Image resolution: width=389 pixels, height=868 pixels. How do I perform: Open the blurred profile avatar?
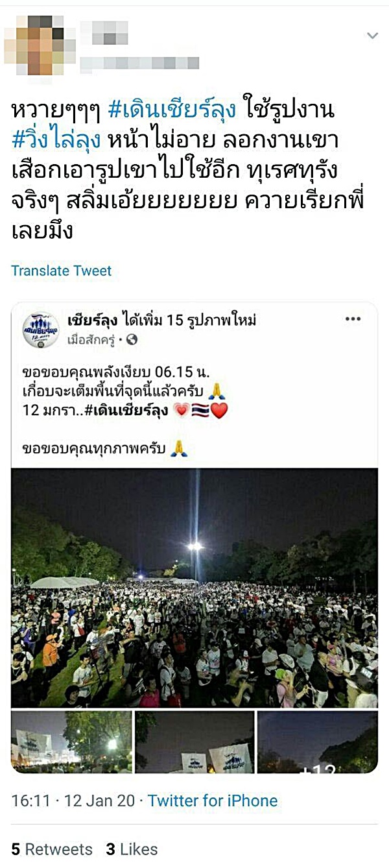tap(40, 45)
